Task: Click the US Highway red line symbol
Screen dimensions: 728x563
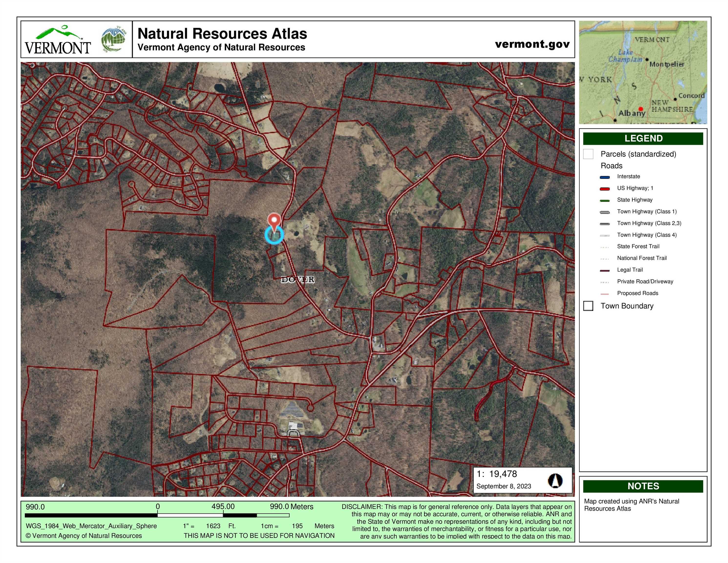Action: coord(605,189)
